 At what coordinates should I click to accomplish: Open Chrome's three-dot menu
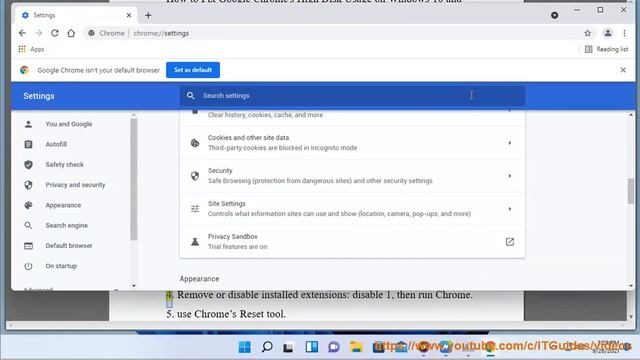pyautogui.click(x=624, y=33)
